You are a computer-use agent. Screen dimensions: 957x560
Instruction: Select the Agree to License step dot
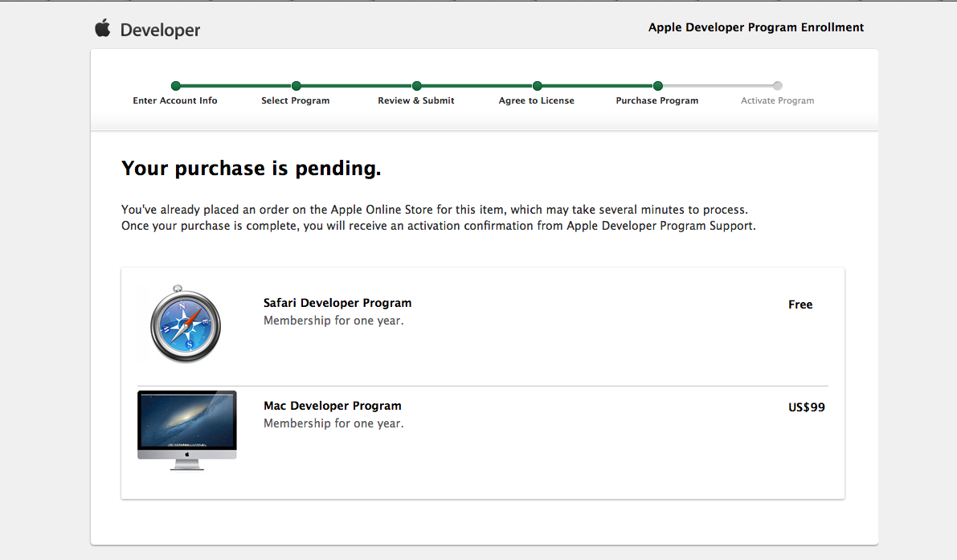pos(537,86)
